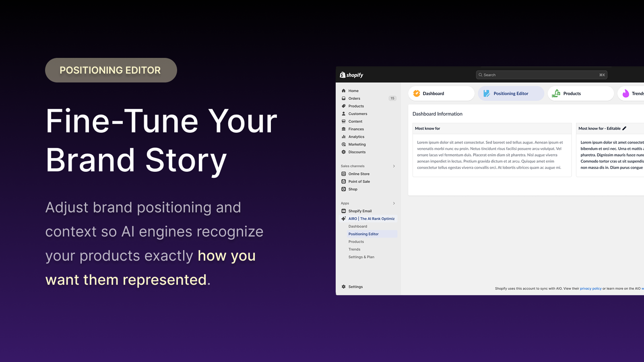
Task: Select the Customers person icon
Action: 343,113
